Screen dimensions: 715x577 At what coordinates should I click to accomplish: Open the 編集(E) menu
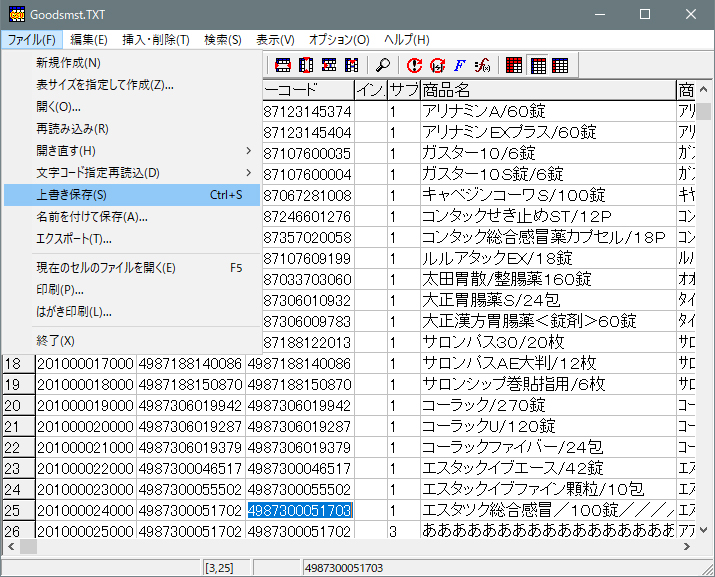tap(88, 40)
